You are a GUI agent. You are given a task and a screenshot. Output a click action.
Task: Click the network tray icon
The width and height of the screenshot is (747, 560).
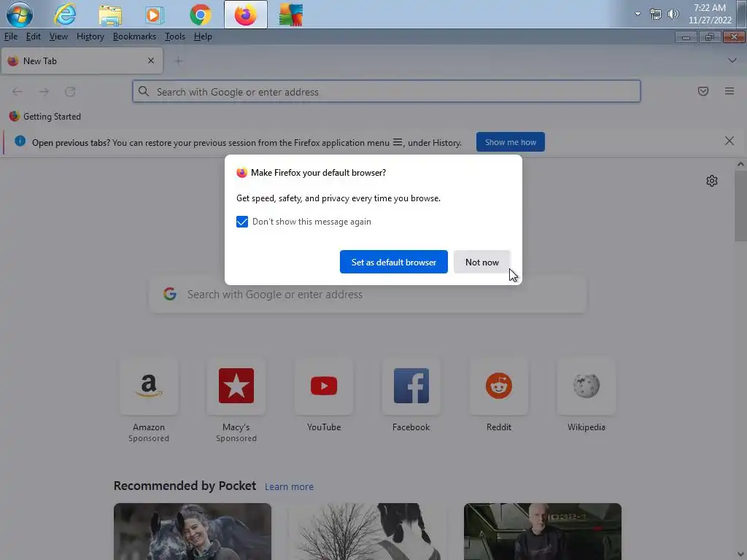click(656, 15)
